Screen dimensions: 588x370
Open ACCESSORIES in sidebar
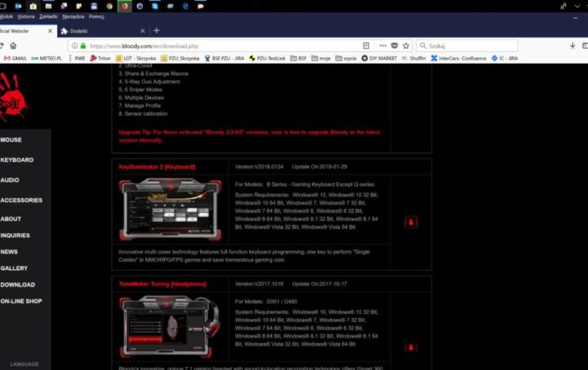click(x=21, y=201)
